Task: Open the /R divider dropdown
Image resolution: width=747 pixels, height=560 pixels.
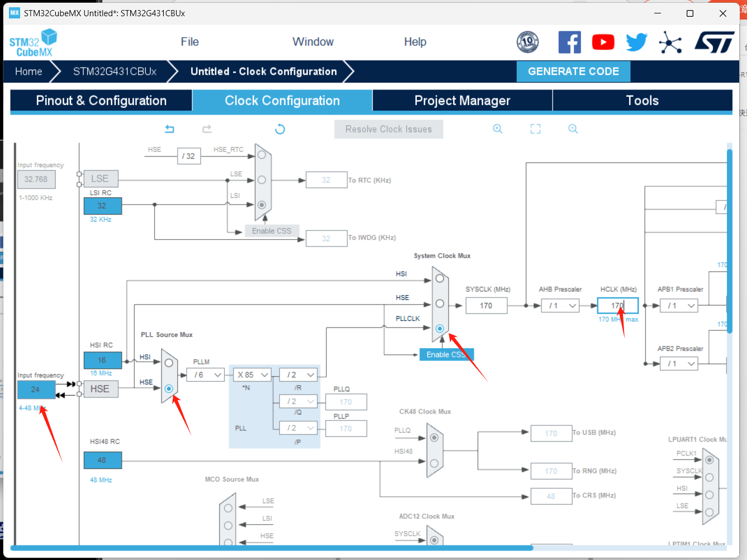Action: [x=298, y=375]
